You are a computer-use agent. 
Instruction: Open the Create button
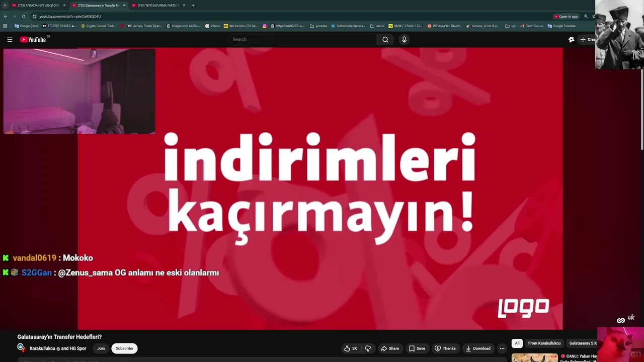587,39
